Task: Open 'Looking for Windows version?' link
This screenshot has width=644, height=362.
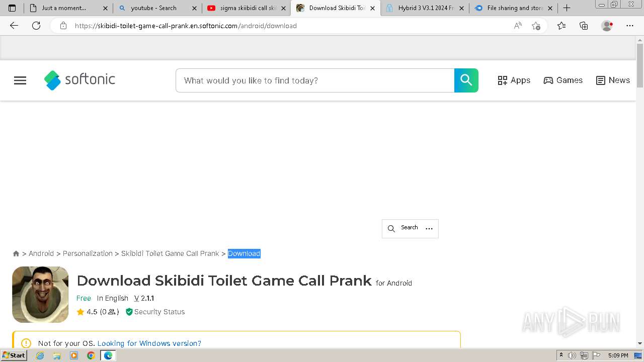Action: click(x=149, y=343)
